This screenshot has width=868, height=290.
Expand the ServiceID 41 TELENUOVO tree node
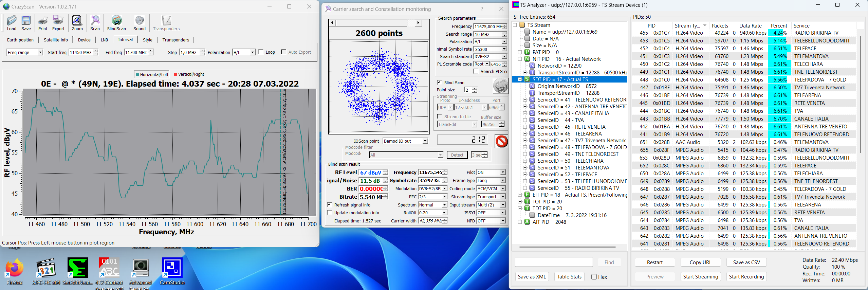point(525,100)
